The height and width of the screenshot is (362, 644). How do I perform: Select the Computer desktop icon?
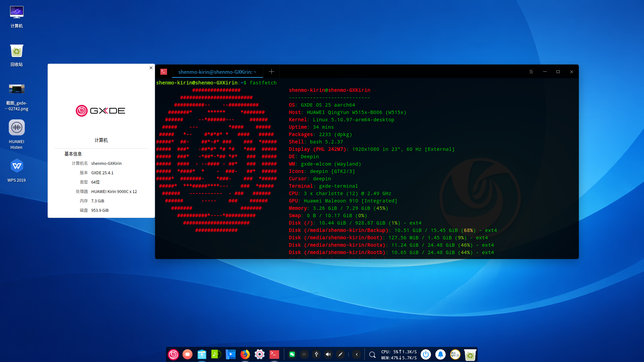(16, 17)
